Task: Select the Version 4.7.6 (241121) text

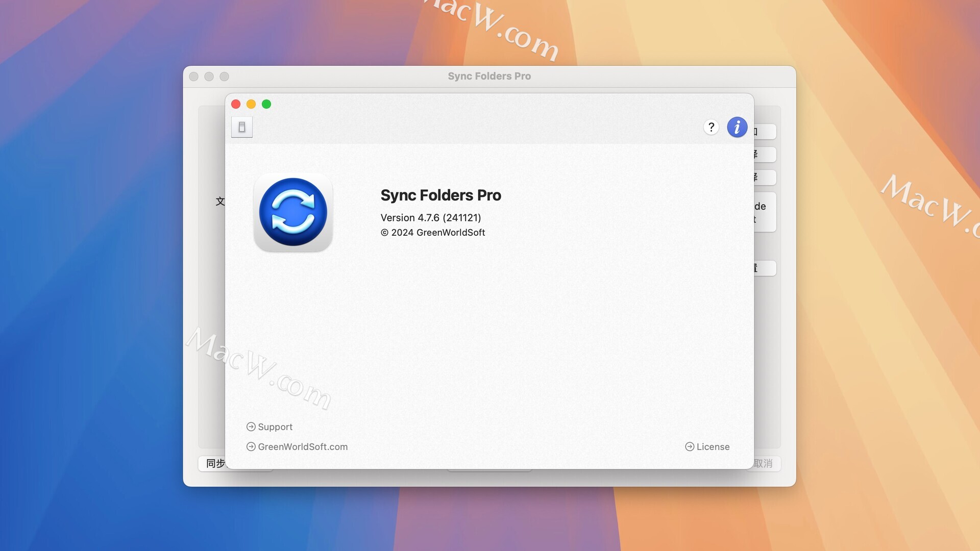Action: [431, 218]
